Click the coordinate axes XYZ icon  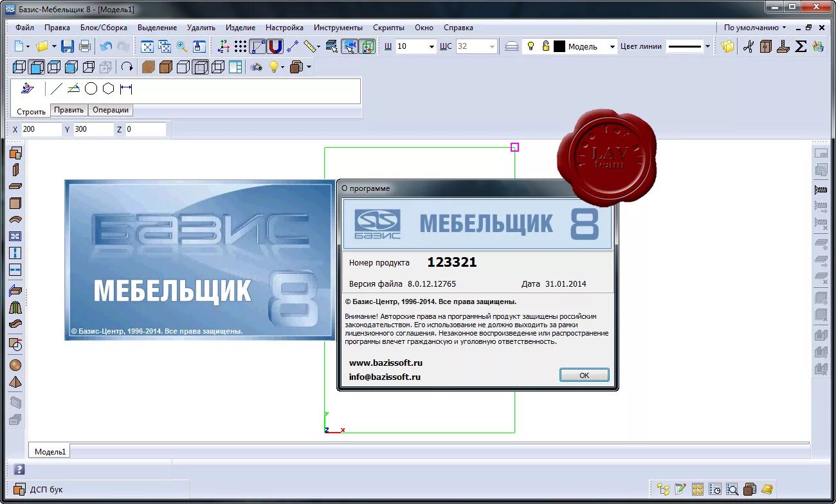point(223,46)
